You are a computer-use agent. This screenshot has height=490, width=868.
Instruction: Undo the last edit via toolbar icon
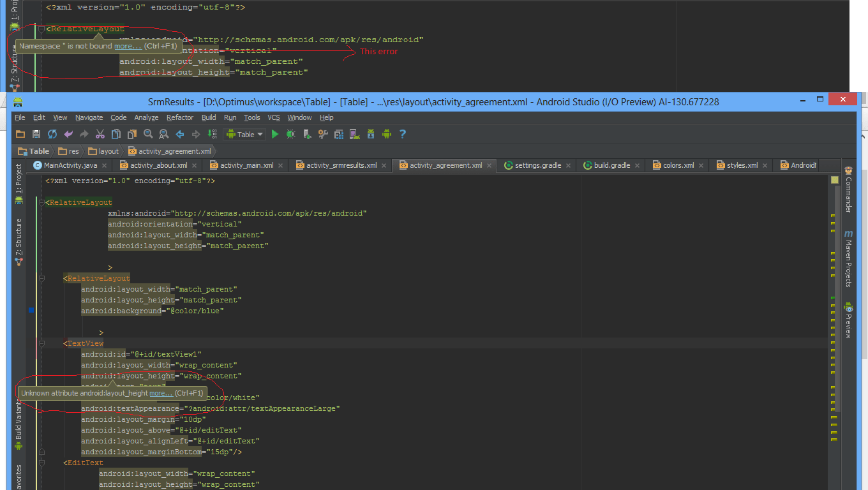(x=69, y=134)
